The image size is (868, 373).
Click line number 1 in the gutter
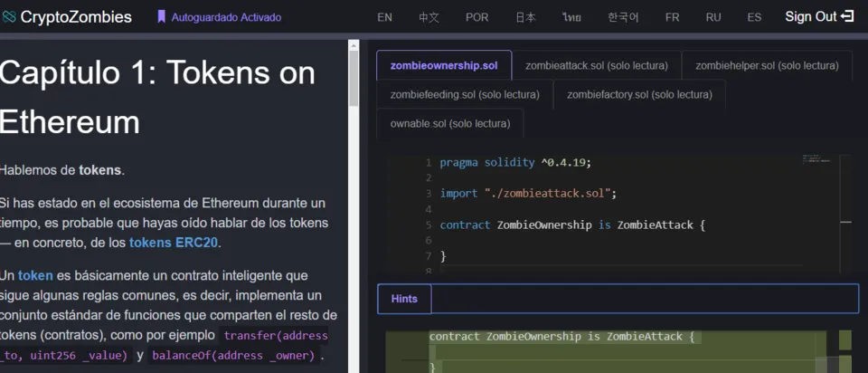tap(429, 162)
